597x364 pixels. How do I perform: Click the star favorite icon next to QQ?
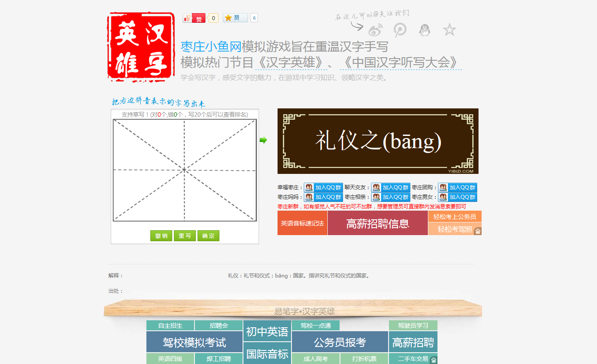click(449, 30)
